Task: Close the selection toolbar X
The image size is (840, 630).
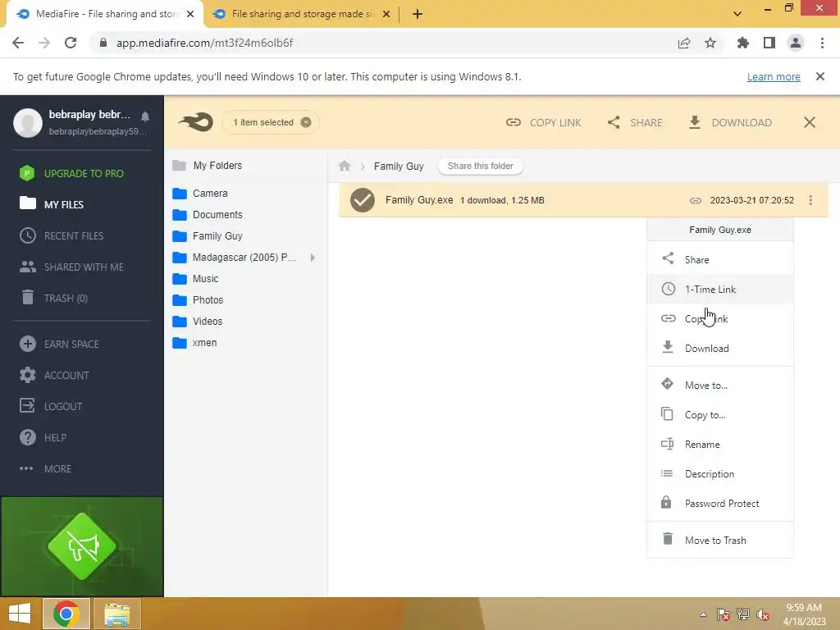Action: pyautogui.click(x=810, y=123)
